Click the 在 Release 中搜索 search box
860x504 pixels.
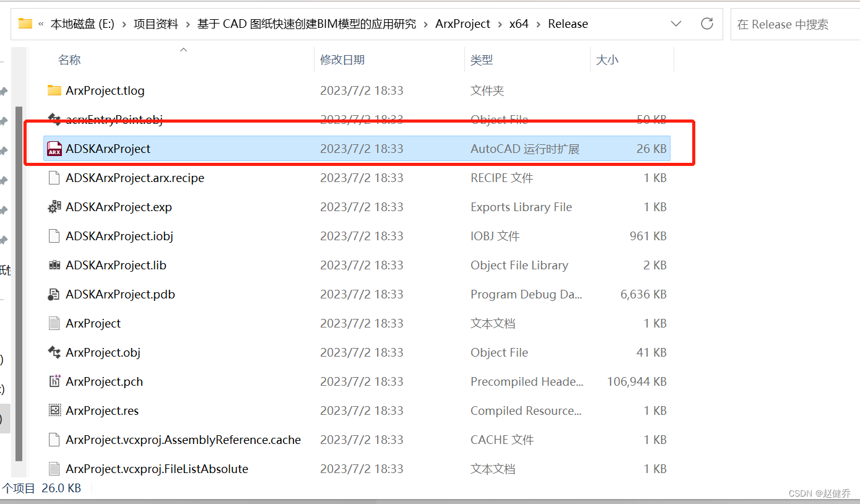(x=795, y=24)
